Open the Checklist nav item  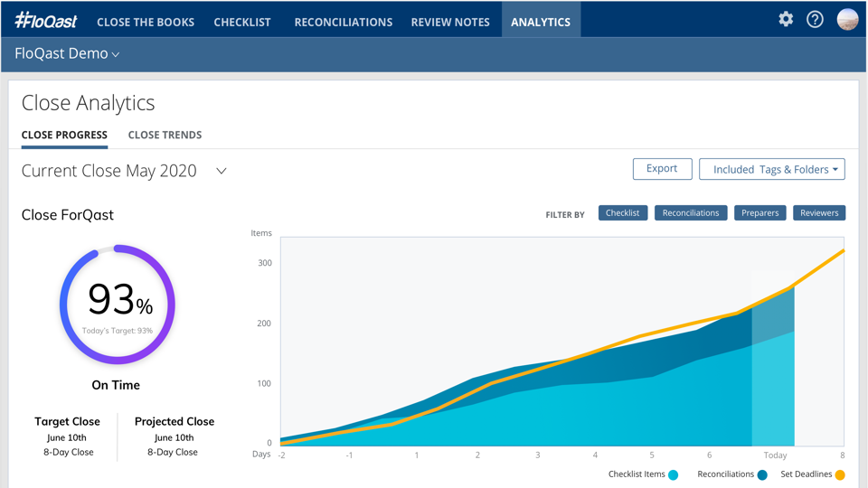(x=242, y=22)
